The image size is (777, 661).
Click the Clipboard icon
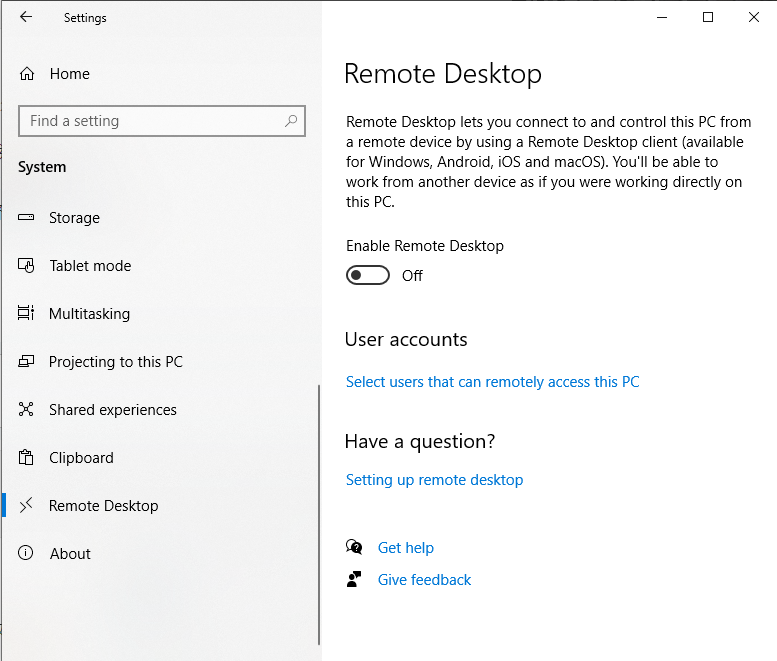tap(26, 457)
